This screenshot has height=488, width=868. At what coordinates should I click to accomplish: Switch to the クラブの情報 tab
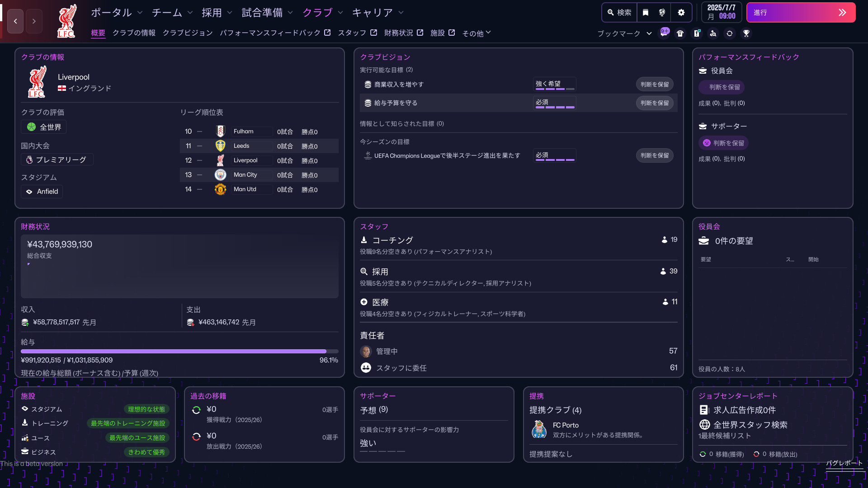click(134, 33)
